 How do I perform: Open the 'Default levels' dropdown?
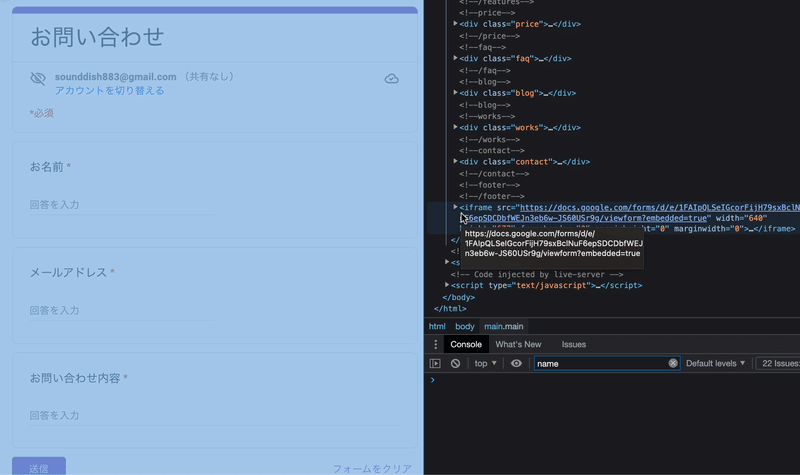pyautogui.click(x=715, y=363)
